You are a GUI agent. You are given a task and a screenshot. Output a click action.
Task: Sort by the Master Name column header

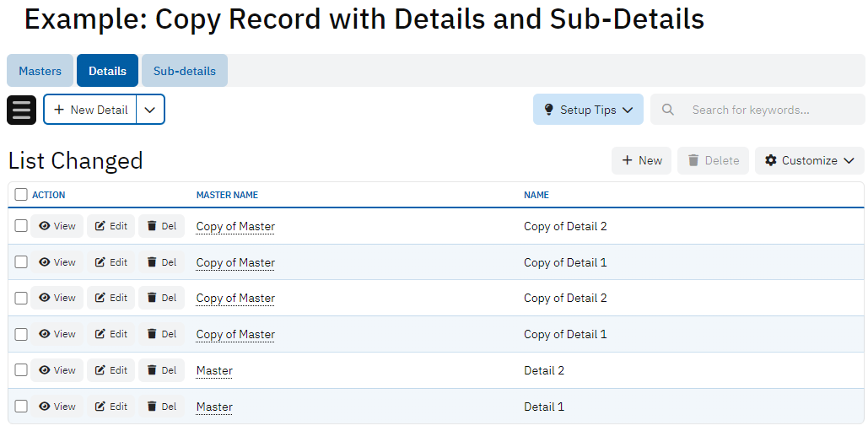pos(227,195)
